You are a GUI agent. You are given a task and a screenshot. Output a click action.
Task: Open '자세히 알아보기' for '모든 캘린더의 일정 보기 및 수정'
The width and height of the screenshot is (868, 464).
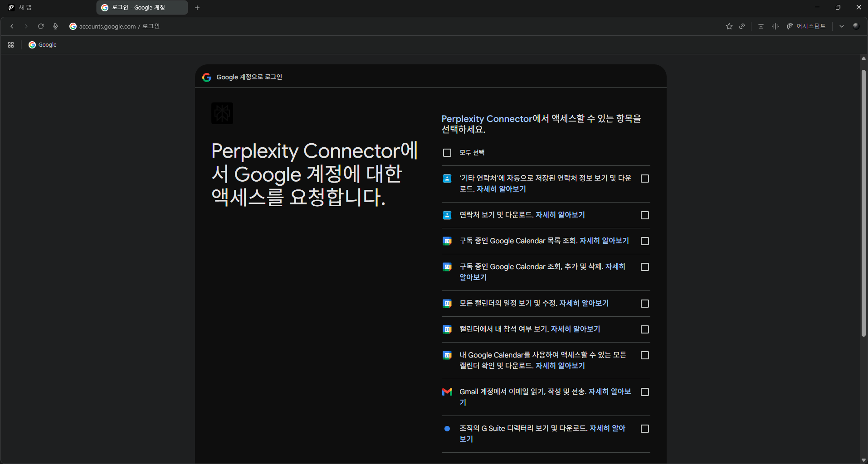click(584, 303)
